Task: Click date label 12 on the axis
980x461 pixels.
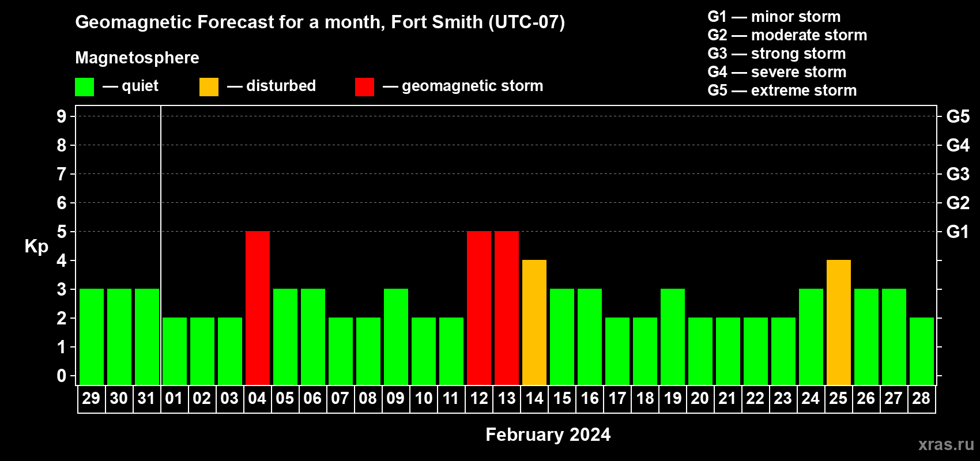Action: point(479,398)
